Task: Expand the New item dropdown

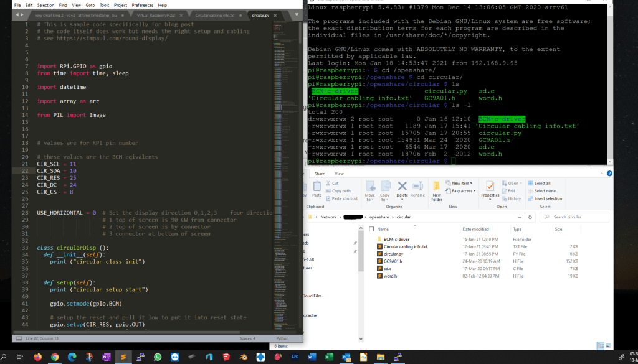Action: [x=461, y=184]
